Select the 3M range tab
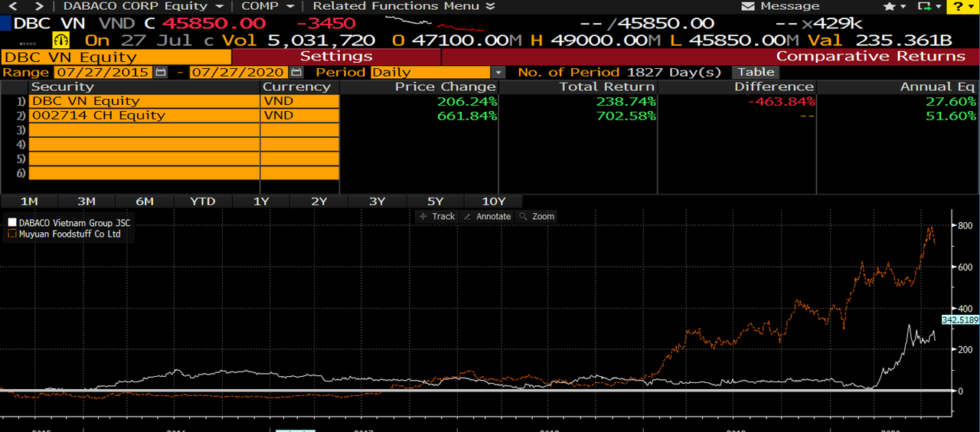 tap(87, 201)
